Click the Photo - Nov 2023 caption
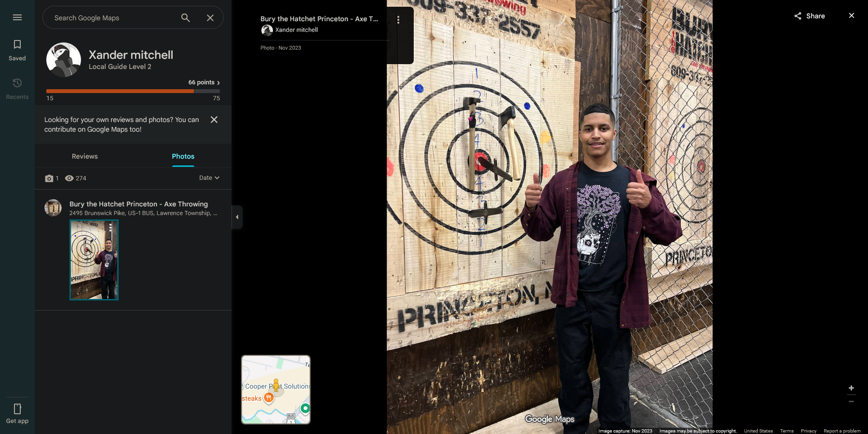The height and width of the screenshot is (434, 868). click(281, 48)
